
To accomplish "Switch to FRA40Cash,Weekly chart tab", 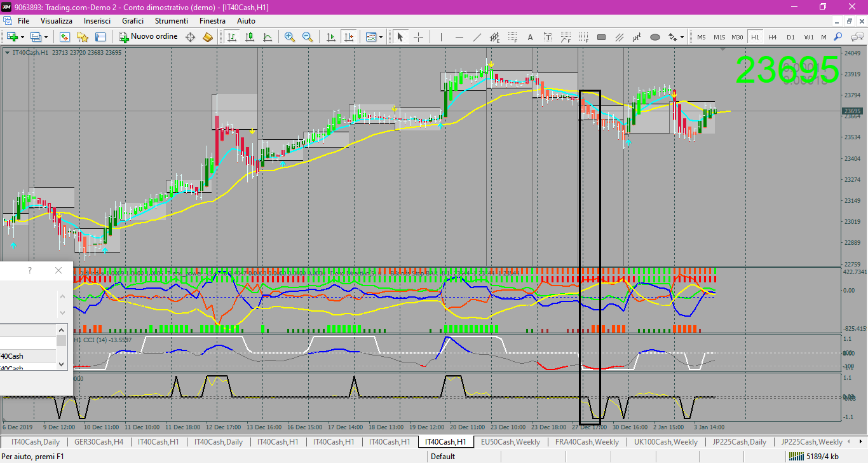I will point(587,441).
